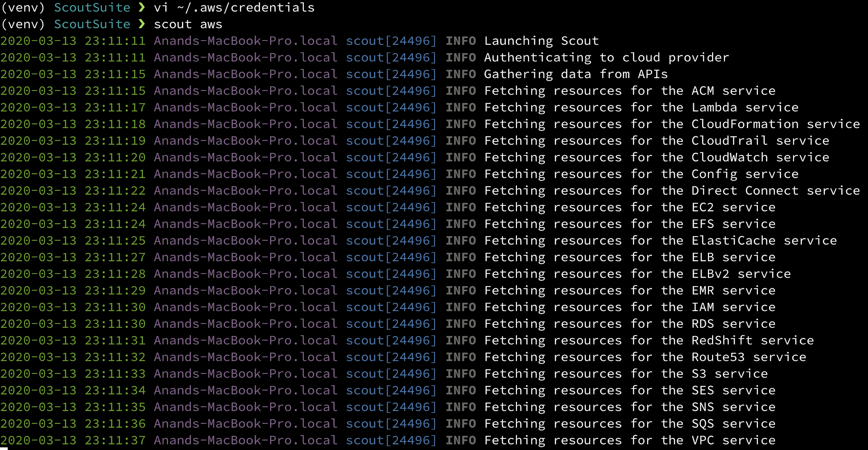
Task: Click the word 'Lambda' in the log
Action: click(x=714, y=108)
